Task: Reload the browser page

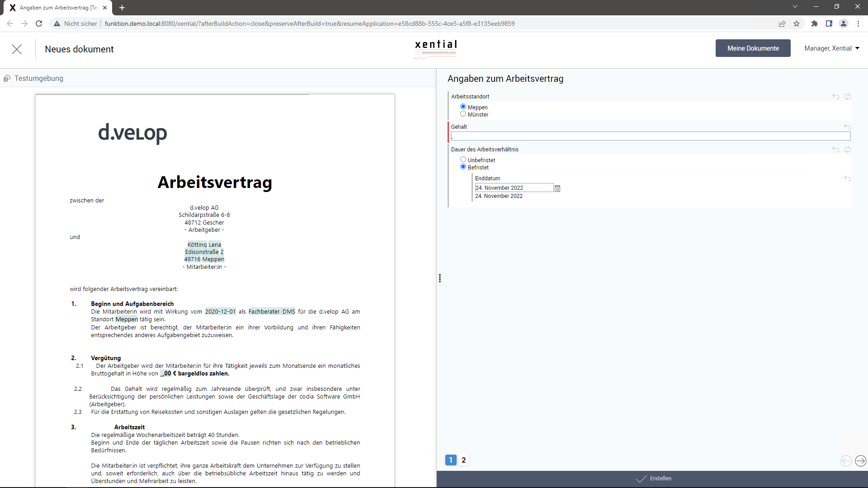Action: (39, 23)
